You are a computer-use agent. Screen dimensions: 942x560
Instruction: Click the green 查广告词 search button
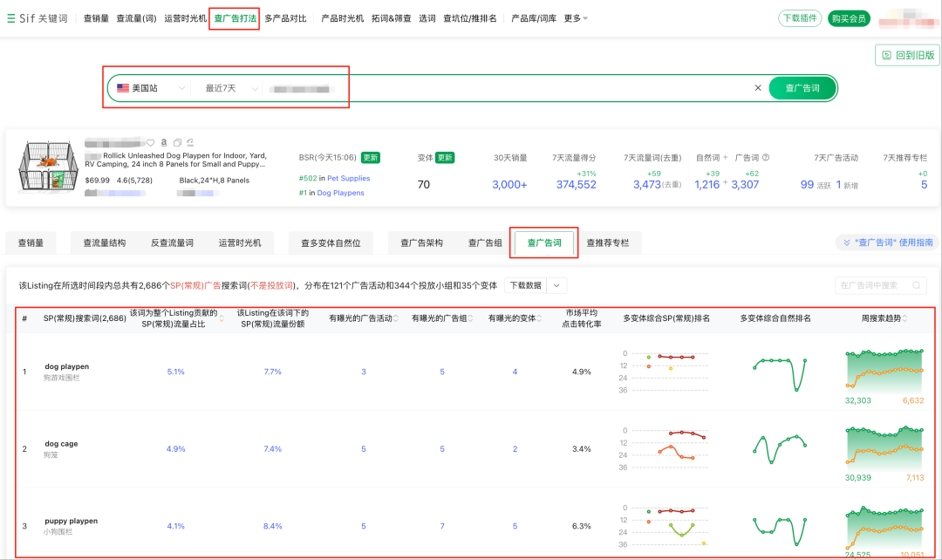802,88
